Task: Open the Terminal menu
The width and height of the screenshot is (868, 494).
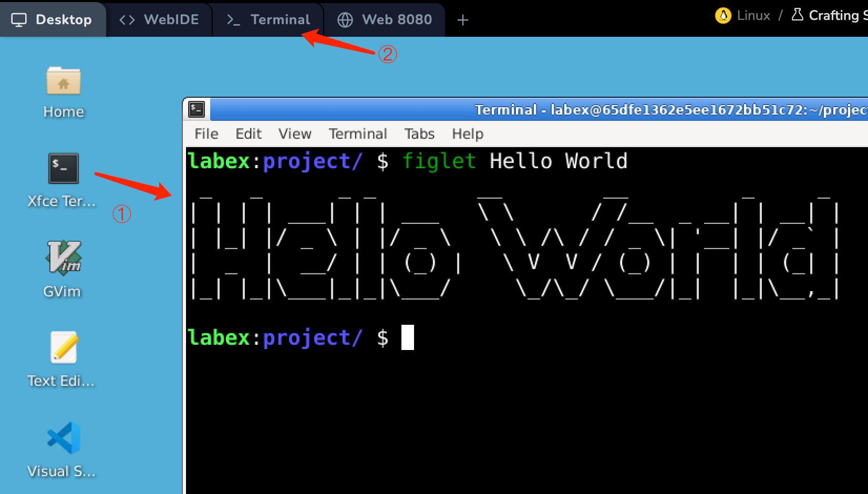Action: [x=358, y=133]
